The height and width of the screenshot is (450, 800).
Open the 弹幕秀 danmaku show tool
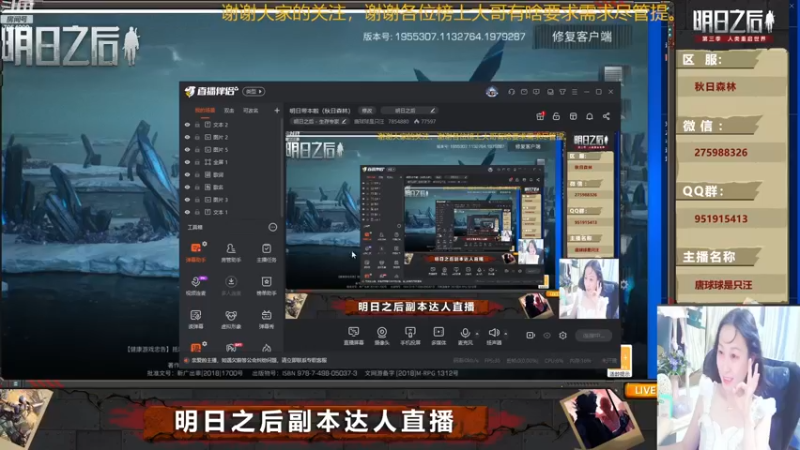(x=266, y=319)
